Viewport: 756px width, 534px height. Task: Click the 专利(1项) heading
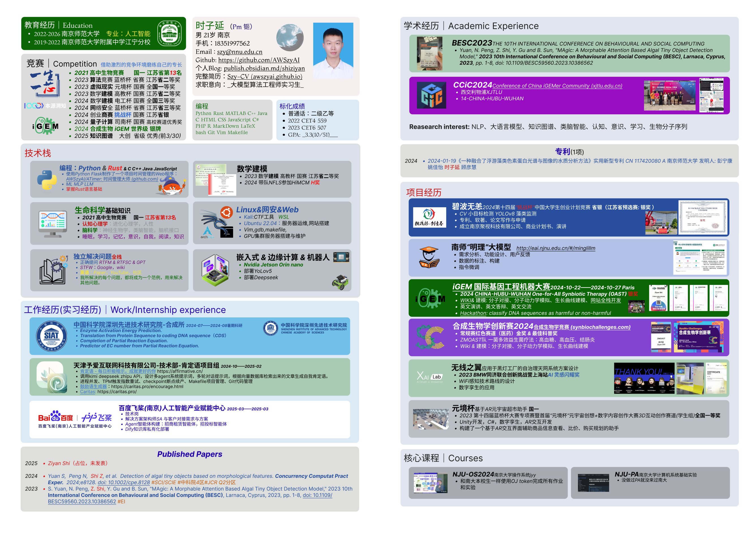(x=569, y=151)
